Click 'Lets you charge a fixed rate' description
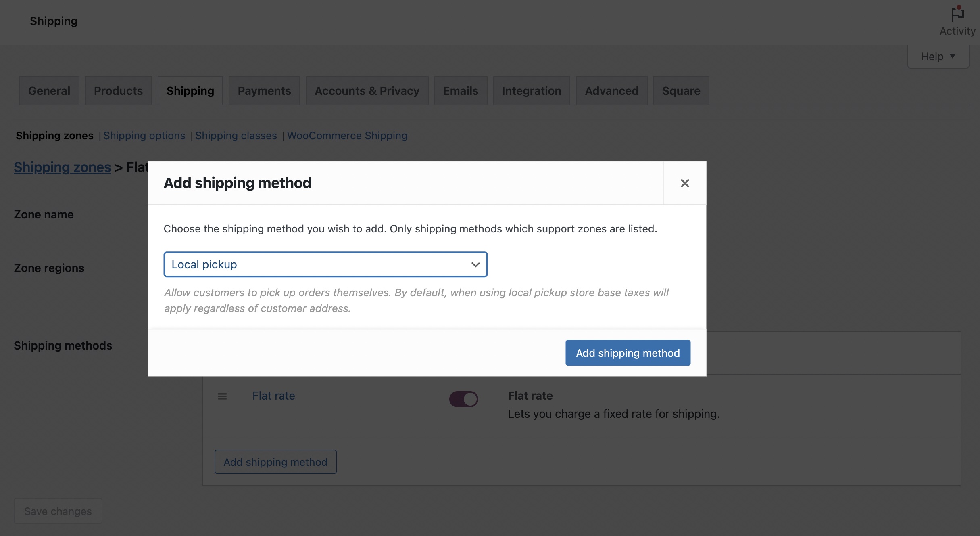Image resolution: width=980 pixels, height=536 pixels. tap(614, 414)
